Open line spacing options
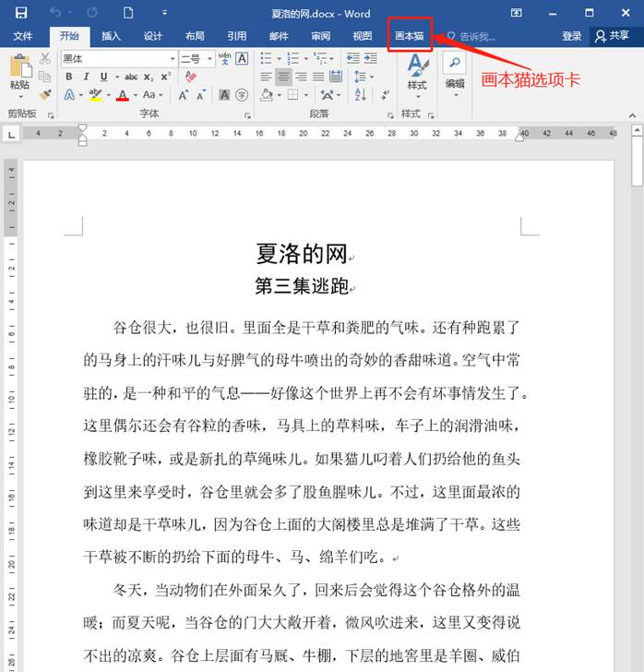 (x=364, y=77)
